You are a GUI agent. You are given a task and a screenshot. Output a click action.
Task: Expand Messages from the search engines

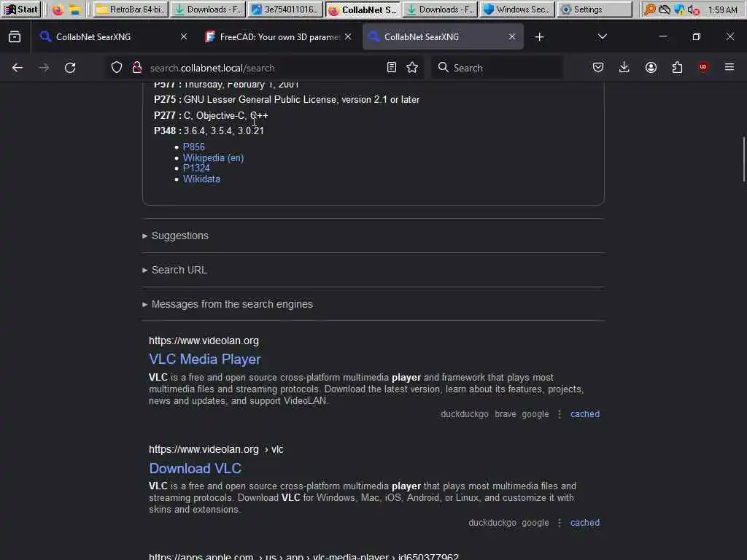click(x=228, y=304)
